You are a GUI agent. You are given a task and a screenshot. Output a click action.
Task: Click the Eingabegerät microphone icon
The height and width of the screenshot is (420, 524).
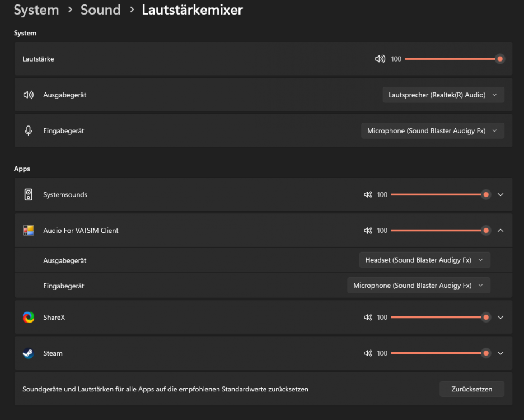(28, 130)
